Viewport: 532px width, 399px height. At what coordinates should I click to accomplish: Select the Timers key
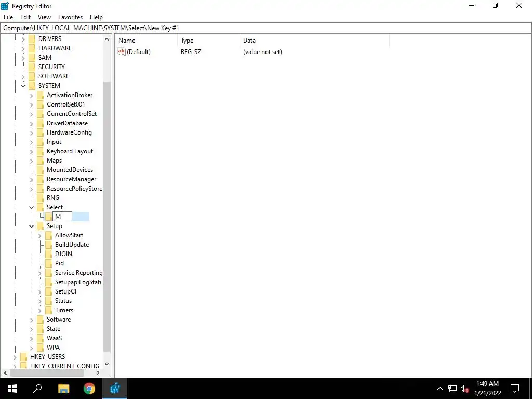[x=64, y=310]
